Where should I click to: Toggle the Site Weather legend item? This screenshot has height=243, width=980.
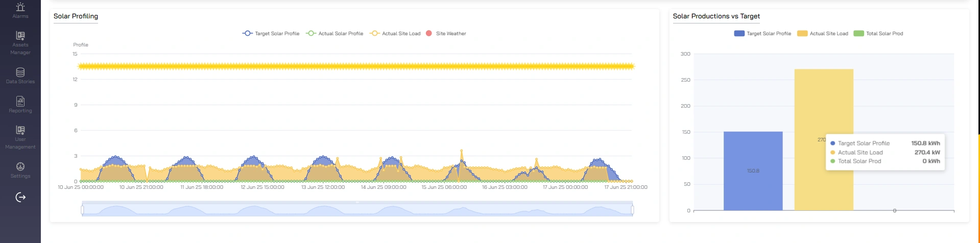pos(446,34)
